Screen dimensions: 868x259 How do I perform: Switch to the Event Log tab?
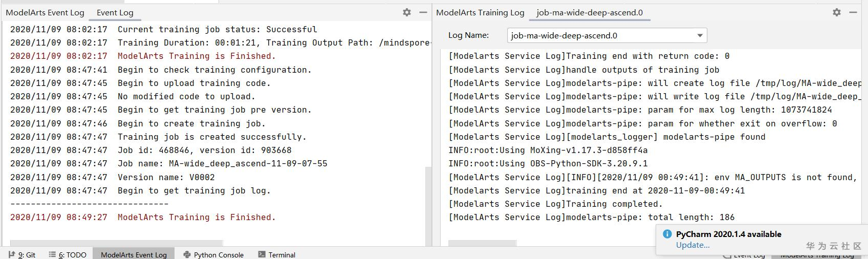point(115,13)
